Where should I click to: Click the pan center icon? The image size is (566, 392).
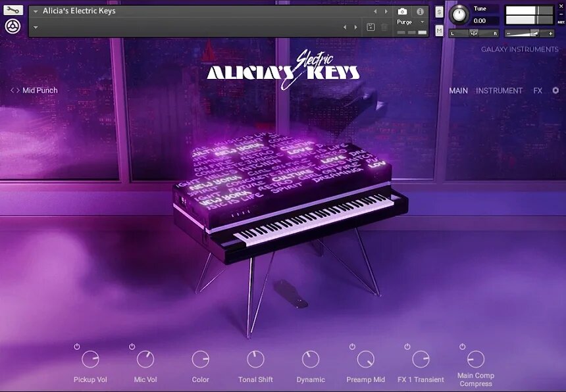[474, 33]
